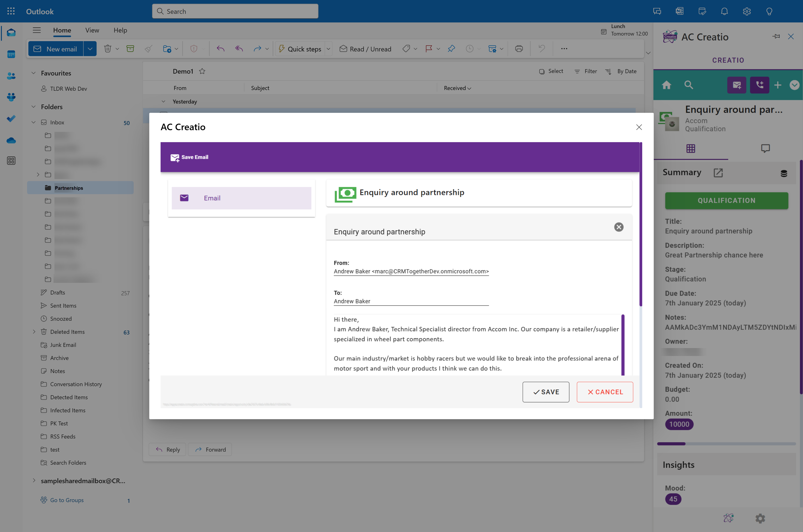Viewport: 803px width, 532px height.
Task: Open the Lunch calendar reminder
Action: pyautogui.click(x=624, y=30)
